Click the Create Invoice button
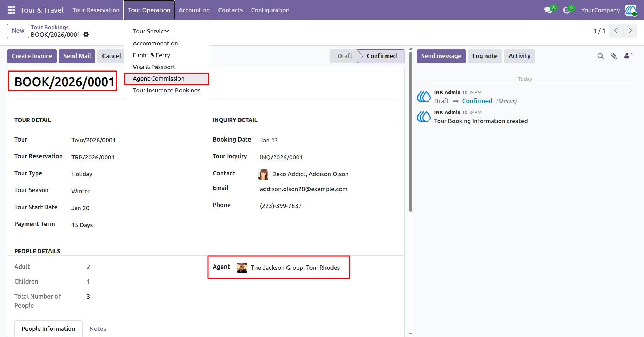The height and width of the screenshot is (337, 644). (x=32, y=56)
